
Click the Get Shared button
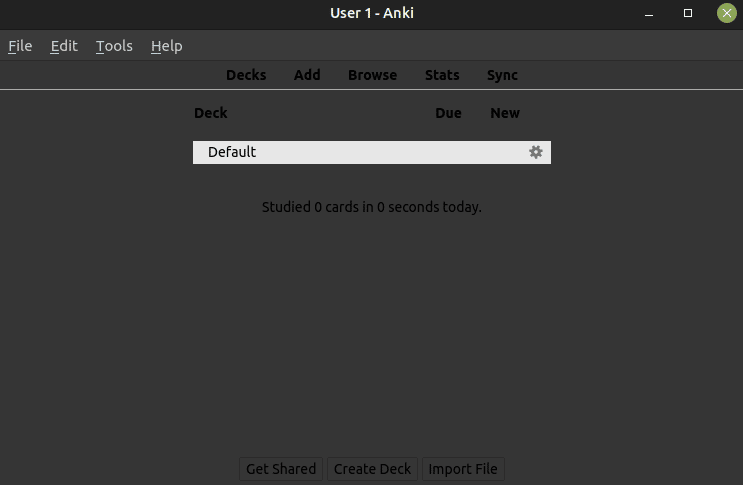(x=281, y=469)
